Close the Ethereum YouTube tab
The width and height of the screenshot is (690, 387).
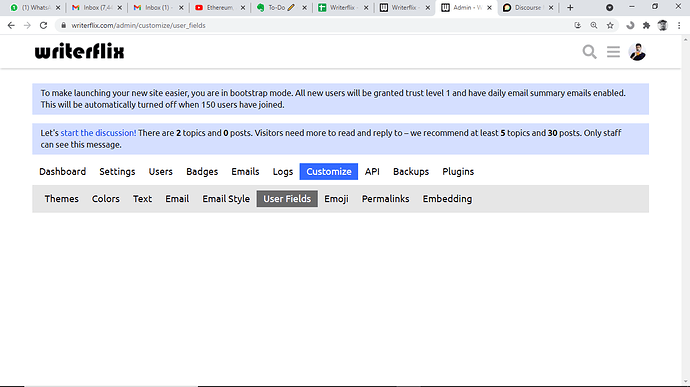[x=242, y=8]
